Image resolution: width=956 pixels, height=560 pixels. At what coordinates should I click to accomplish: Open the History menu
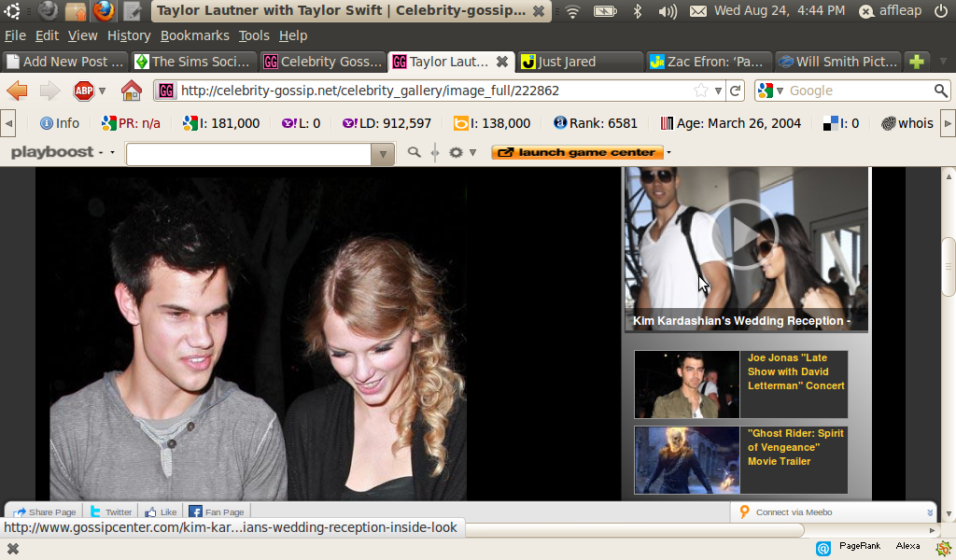[x=129, y=35]
